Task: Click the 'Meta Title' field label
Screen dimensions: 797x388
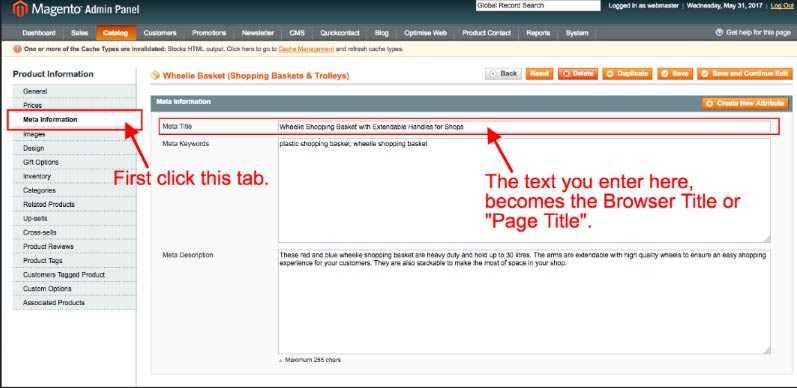Action: [177, 127]
